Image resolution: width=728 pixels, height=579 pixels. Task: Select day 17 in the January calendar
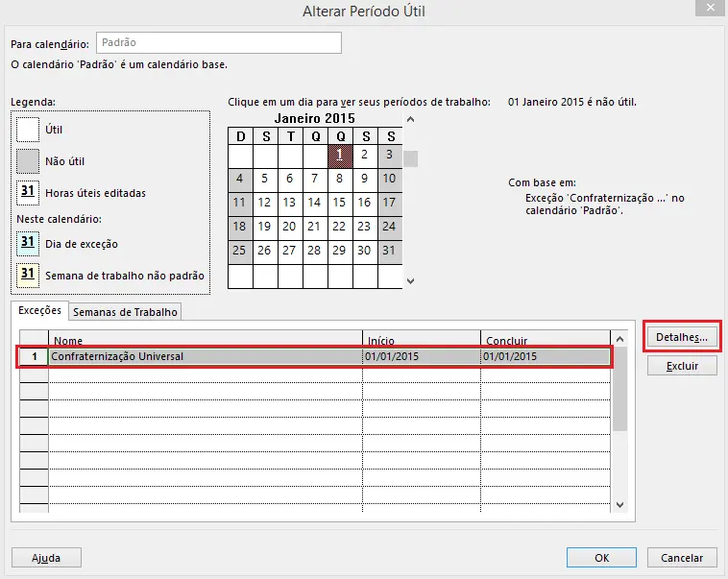coord(390,204)
